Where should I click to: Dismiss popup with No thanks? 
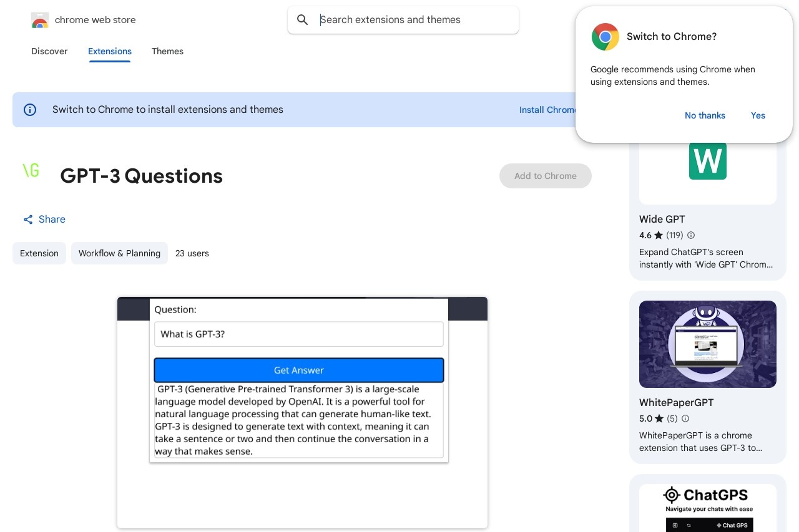(x=705, y=115)
